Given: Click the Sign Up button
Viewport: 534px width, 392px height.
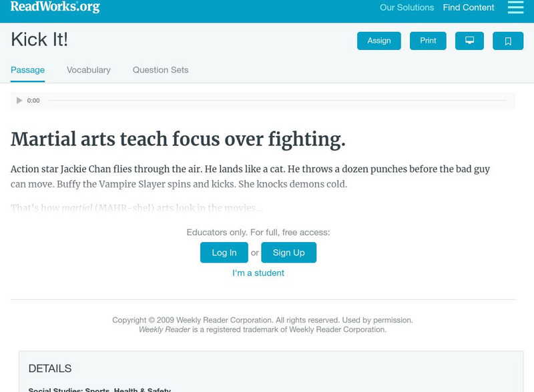Looking at the screenshot, I should [288, 253].
